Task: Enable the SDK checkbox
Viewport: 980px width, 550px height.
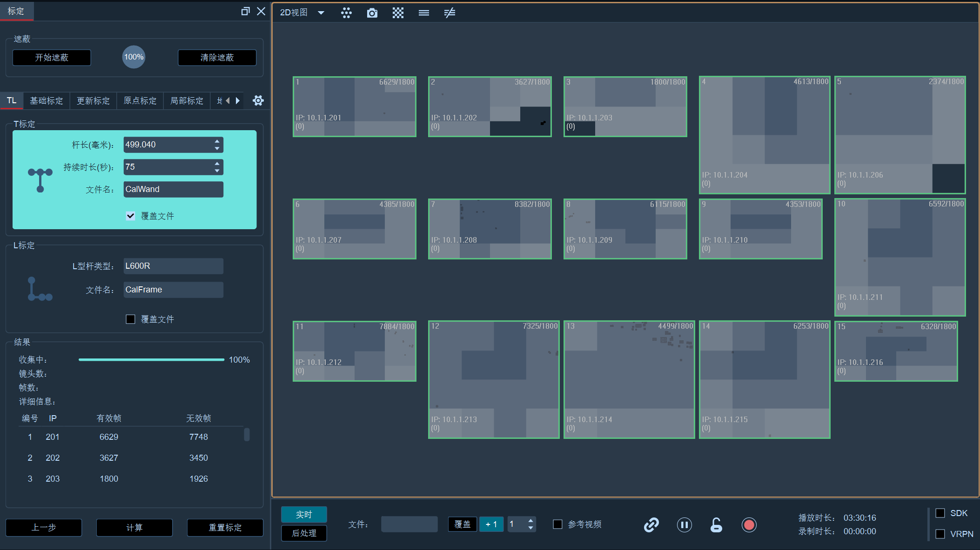Action: pyautogui.click(x=940, y=513)
